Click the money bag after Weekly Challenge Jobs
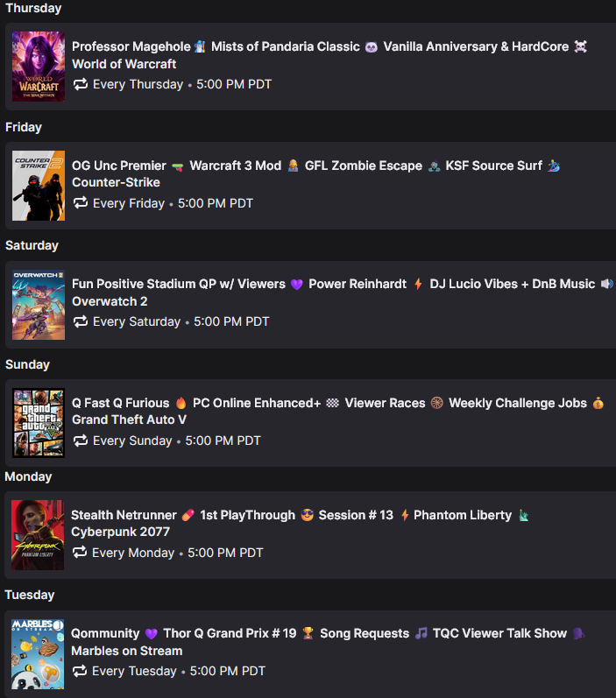The width and height of the screenshot is (616, 698). point(598,403)
